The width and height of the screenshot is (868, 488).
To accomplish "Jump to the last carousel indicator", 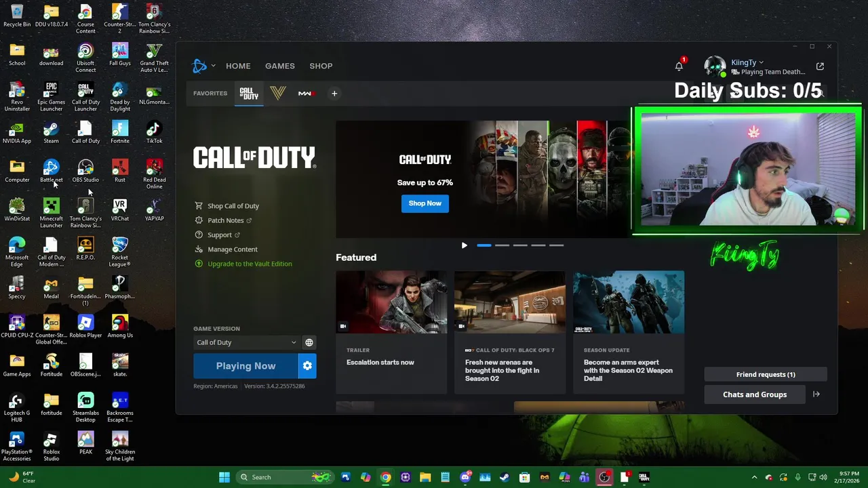I will 556,245.
